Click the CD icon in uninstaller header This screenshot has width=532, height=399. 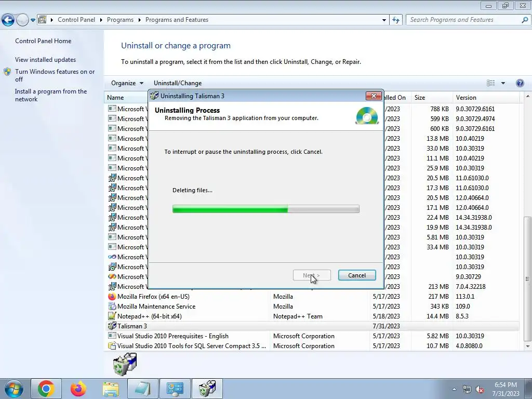click(367, 116)
